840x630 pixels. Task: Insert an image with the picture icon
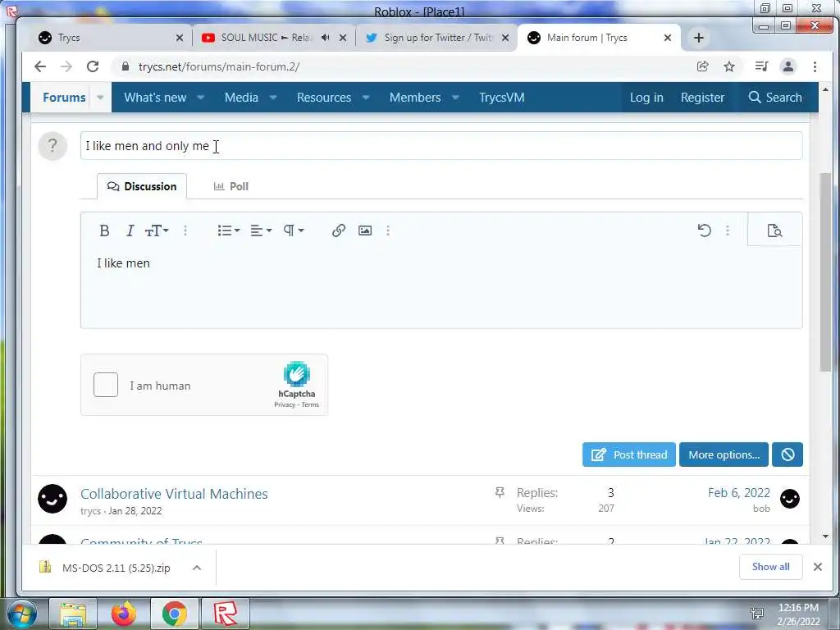tap(365, 231)
